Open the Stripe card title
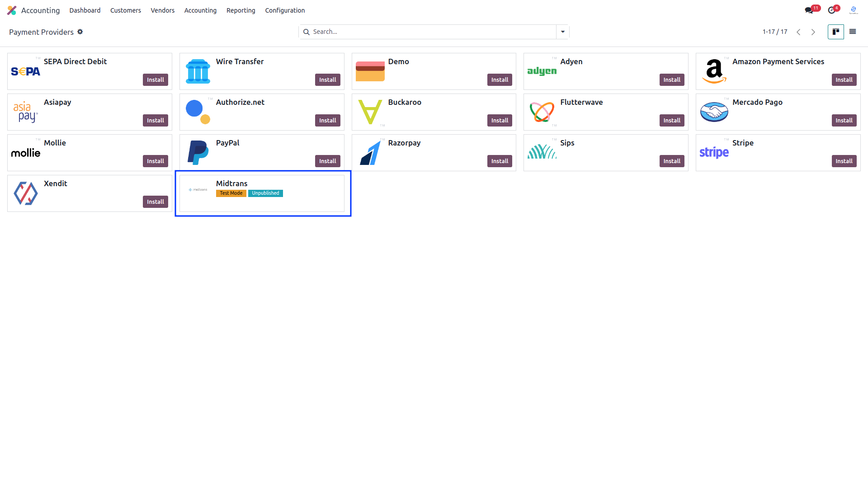This screenshot has height=488, width=868. click(743, 143)
